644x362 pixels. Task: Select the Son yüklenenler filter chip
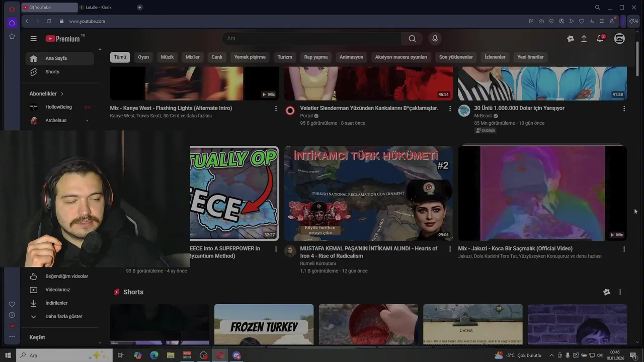[x=456, y=57]
